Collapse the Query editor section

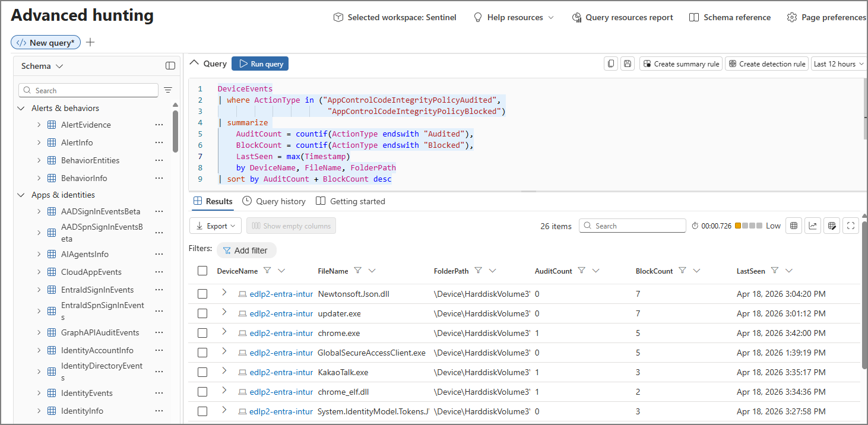click(x=193, y=63)
